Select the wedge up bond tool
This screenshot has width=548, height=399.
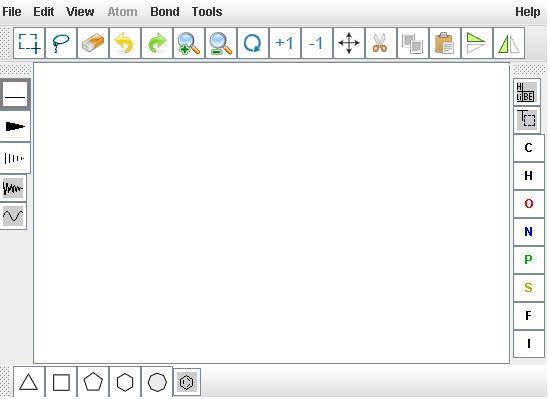[15, 126]
